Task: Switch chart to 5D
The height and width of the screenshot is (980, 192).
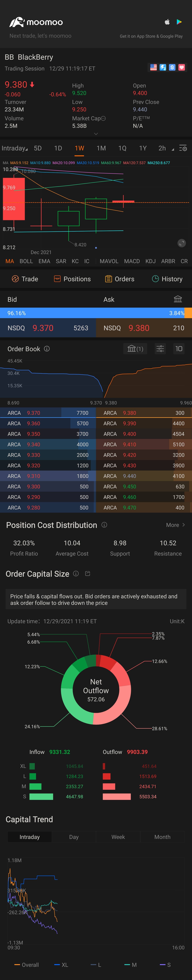Action: [x=38, y=148]
